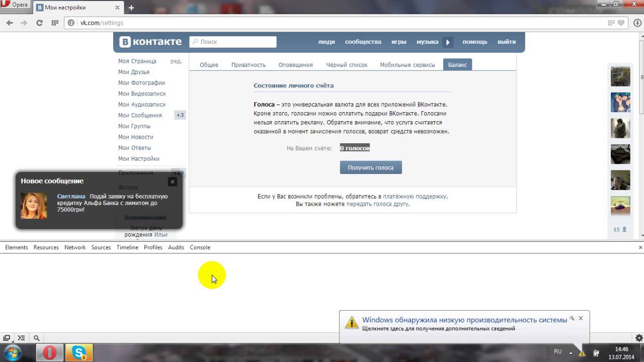This screenshot has width=644, height=362.
Task: Open Моя Страница in the sidebar
Action: [x=137, y=61]
